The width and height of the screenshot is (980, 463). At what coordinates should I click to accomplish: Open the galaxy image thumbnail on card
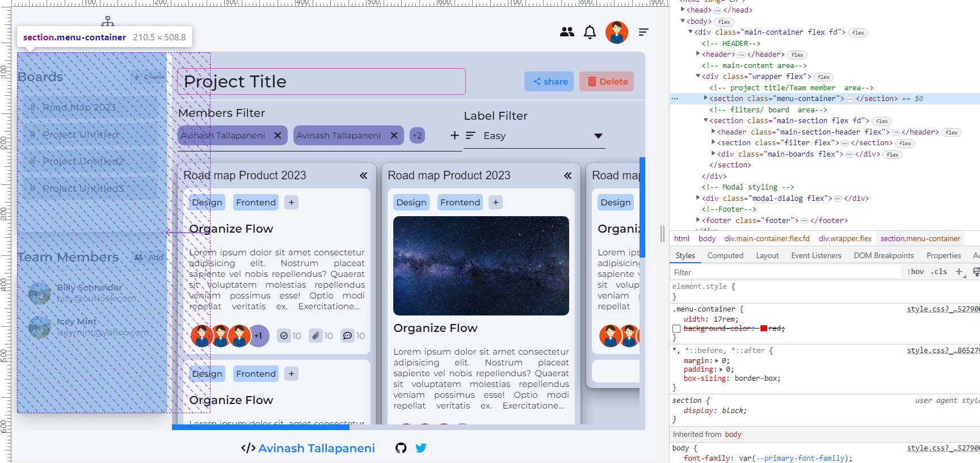[481, 266]
